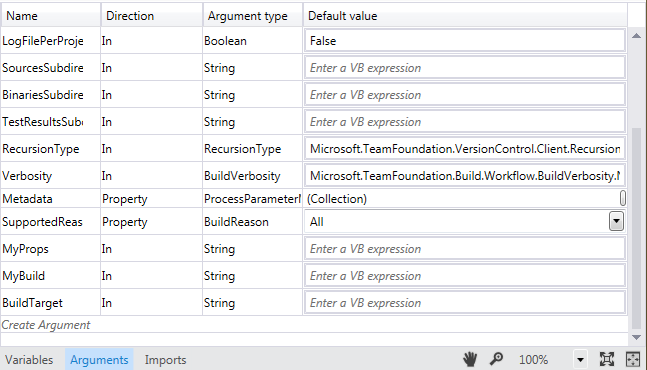Select the Arguments tab
This screenshot has width=647, height=370.
tap(99, 360)
